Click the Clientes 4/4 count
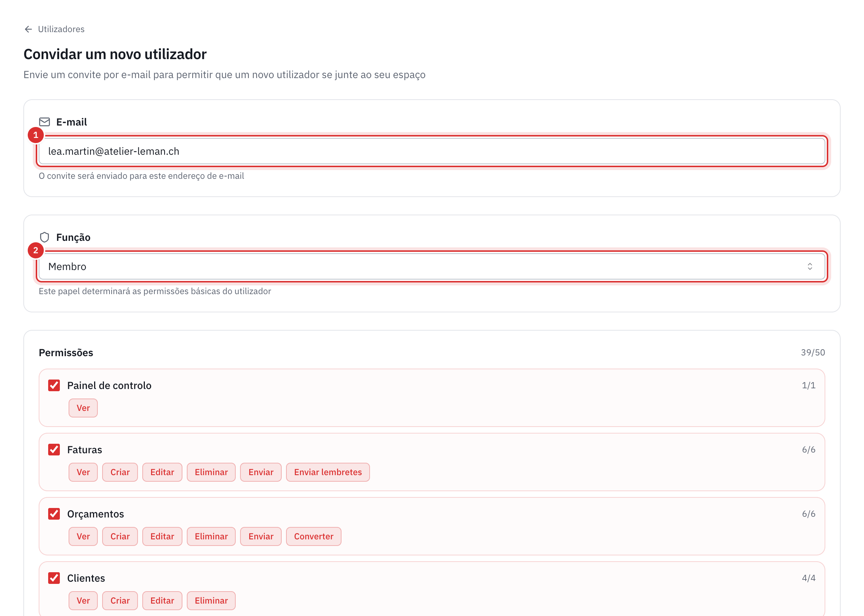 click(x=808, y=578)
